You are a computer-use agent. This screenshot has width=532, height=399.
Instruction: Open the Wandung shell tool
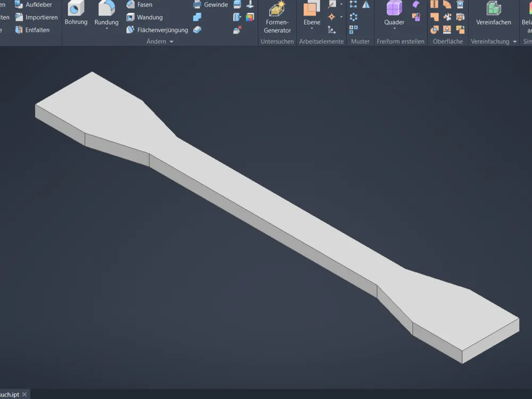144,17
